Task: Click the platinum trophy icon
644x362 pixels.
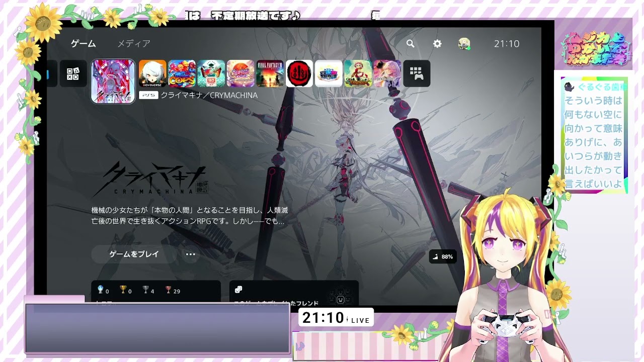Action: click(101, 290)
